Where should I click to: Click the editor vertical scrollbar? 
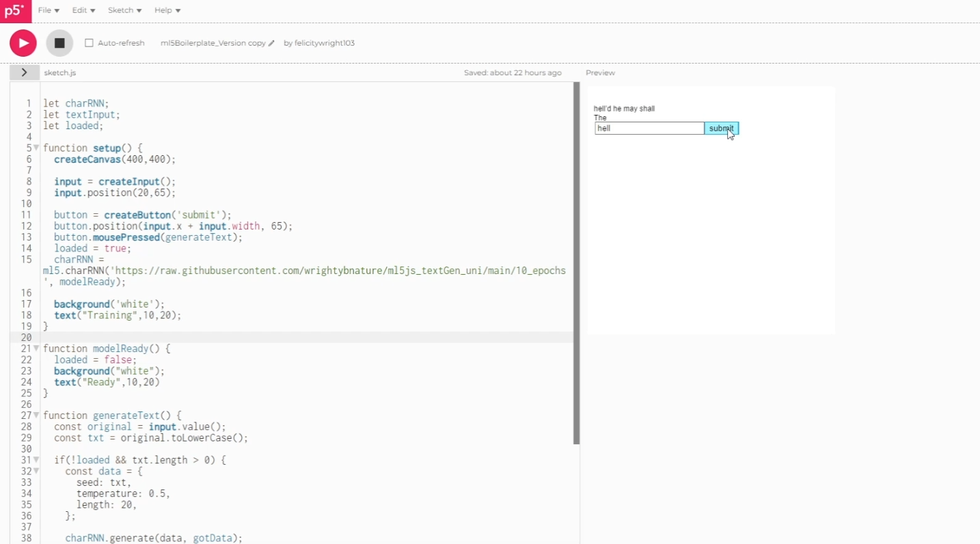point(576,263)
